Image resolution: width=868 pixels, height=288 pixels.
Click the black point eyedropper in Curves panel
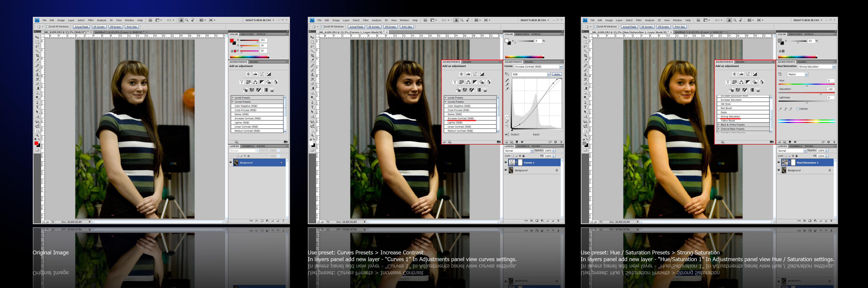click(x=507, y=80)
